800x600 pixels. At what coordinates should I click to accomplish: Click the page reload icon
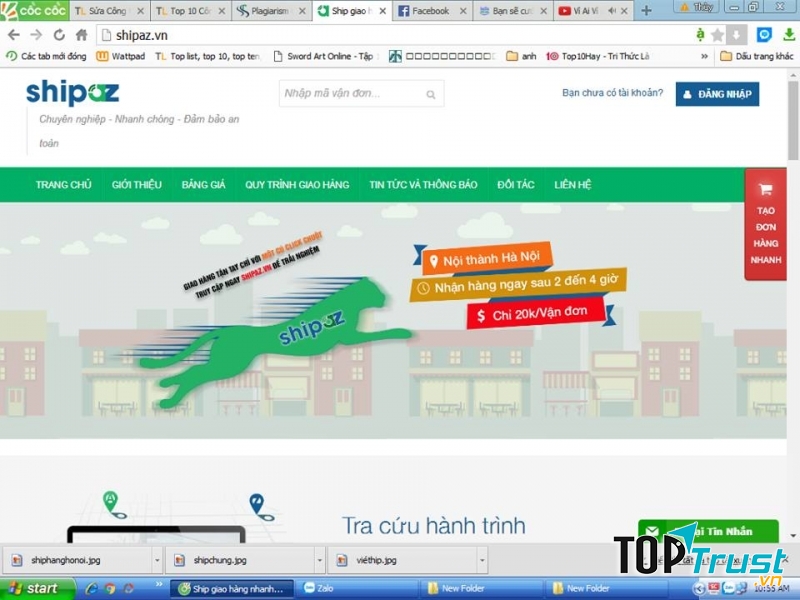(x=59, y=33)
